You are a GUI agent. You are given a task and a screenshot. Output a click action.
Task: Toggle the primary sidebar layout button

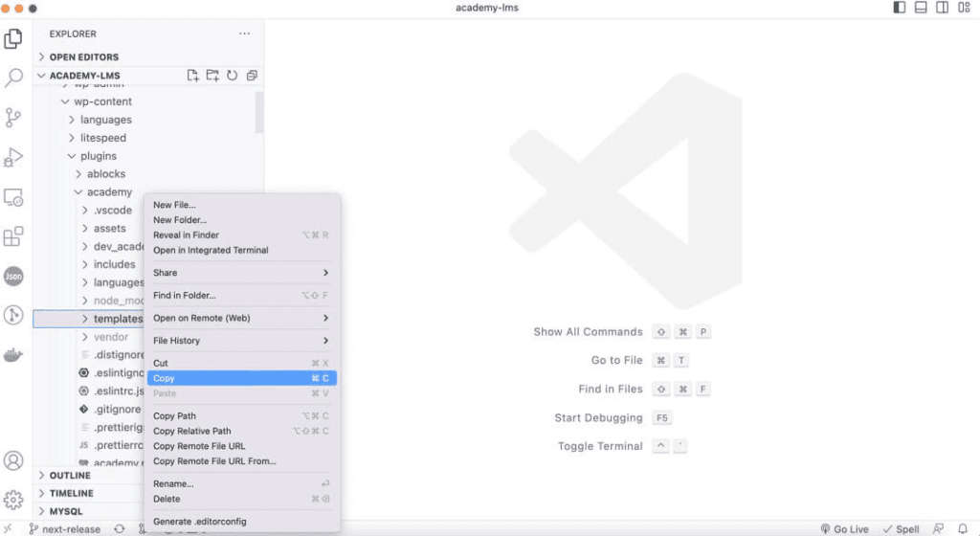click(x=899, y=8)
